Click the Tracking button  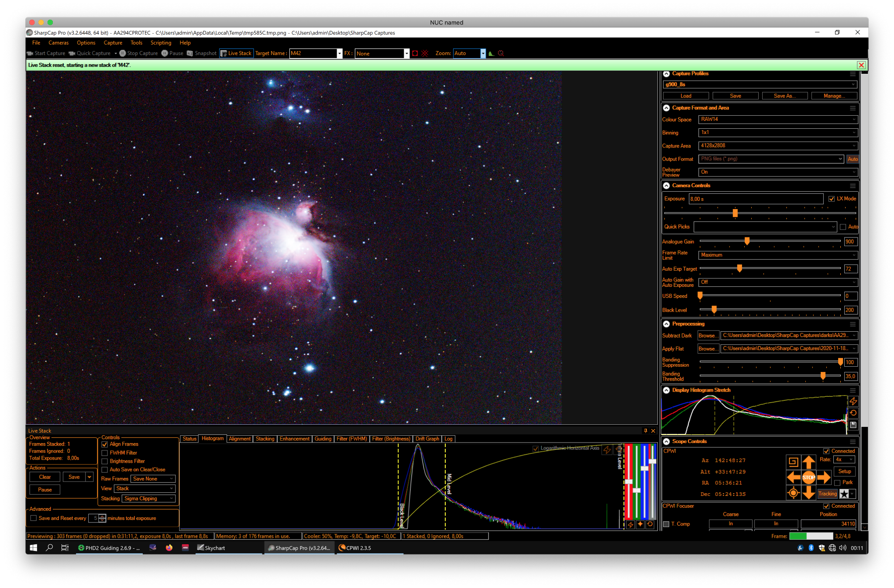point(827,494)
